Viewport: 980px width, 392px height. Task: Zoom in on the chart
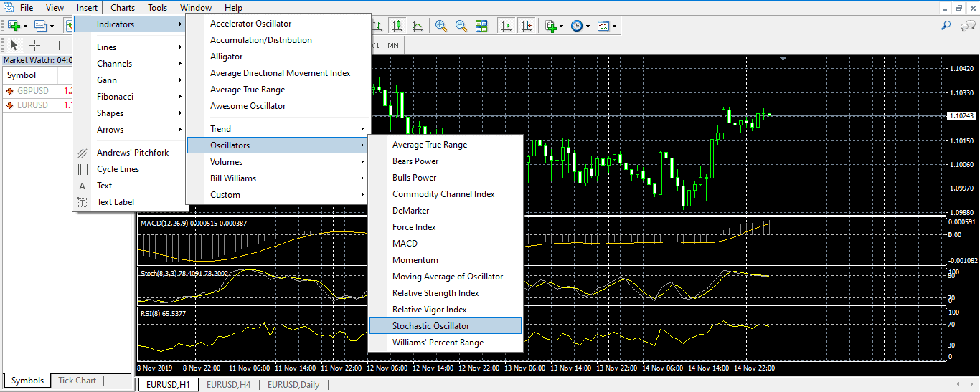click(440, 26)
